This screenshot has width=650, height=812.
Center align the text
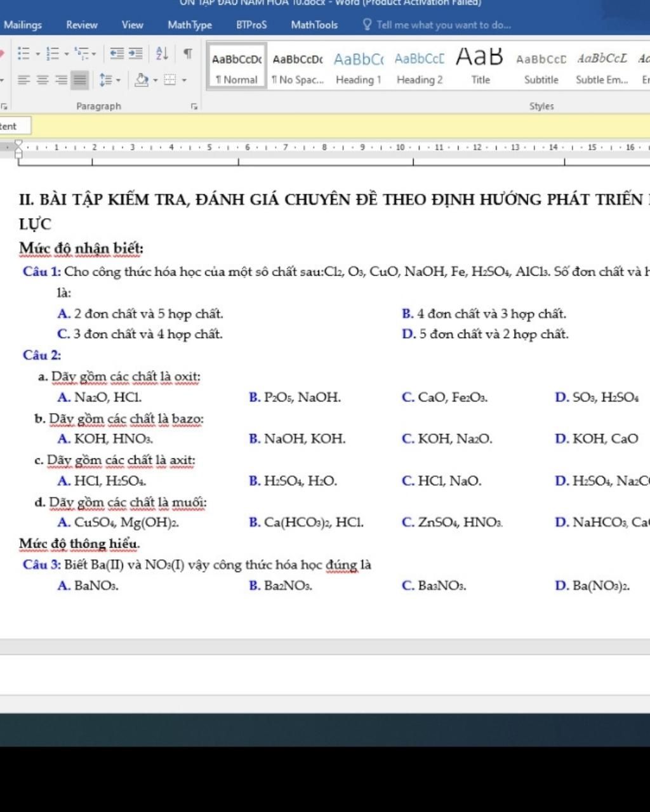click(43, 80)
